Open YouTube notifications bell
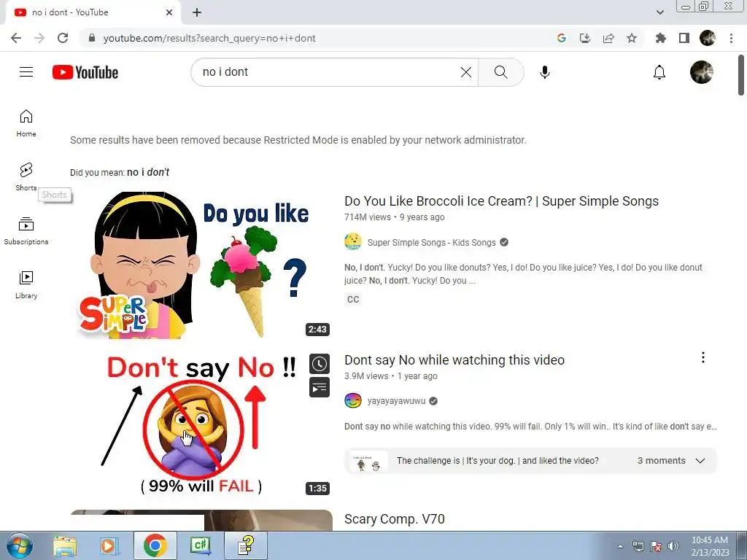Viewport: 747px width, 560px height. pos(659,72)
